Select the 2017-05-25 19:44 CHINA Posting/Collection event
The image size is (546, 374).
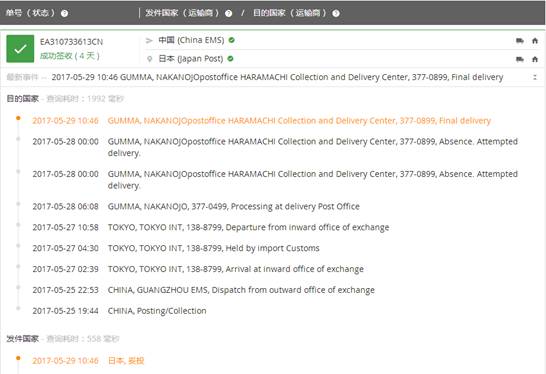(119, 311)
